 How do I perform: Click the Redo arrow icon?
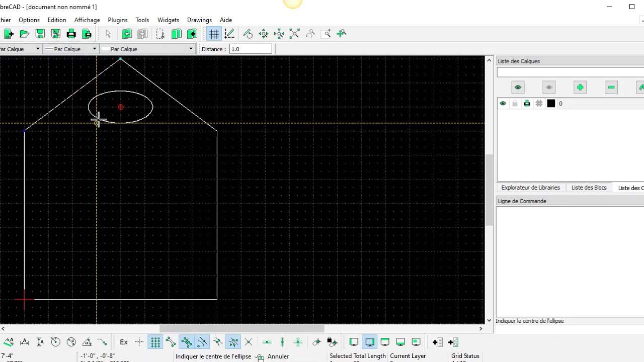point(142,34)
